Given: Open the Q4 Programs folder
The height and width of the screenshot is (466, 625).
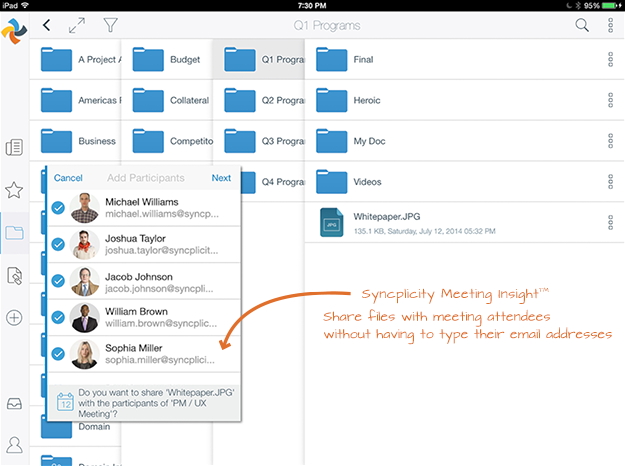Looking at the screenshot, I should click(x=273, y=181).
